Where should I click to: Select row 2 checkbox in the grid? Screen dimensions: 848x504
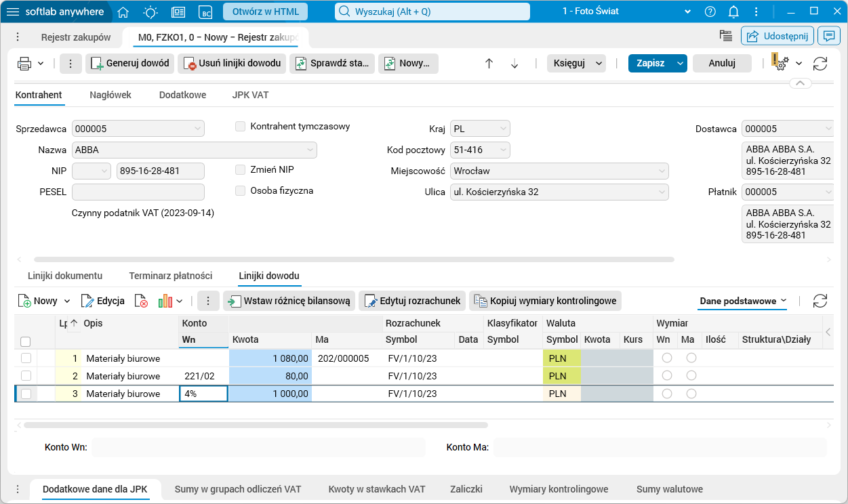point(26,375)
